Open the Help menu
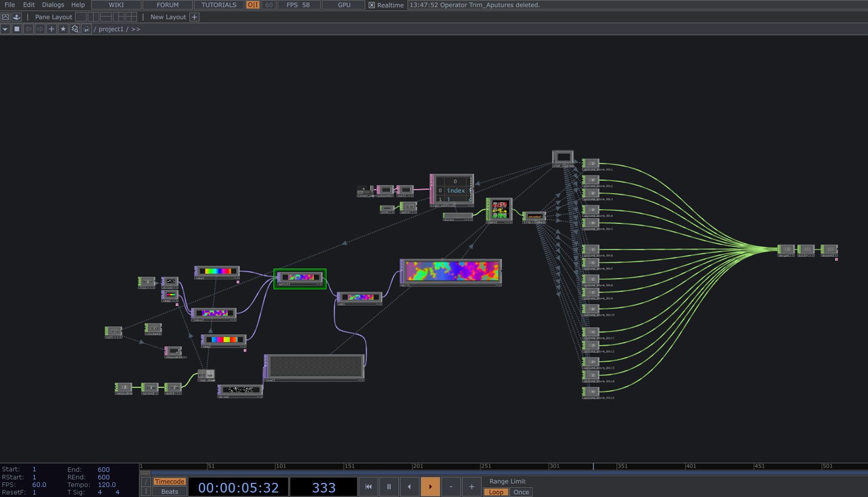This screenshot has width=868, height=497. coord(78,5)
